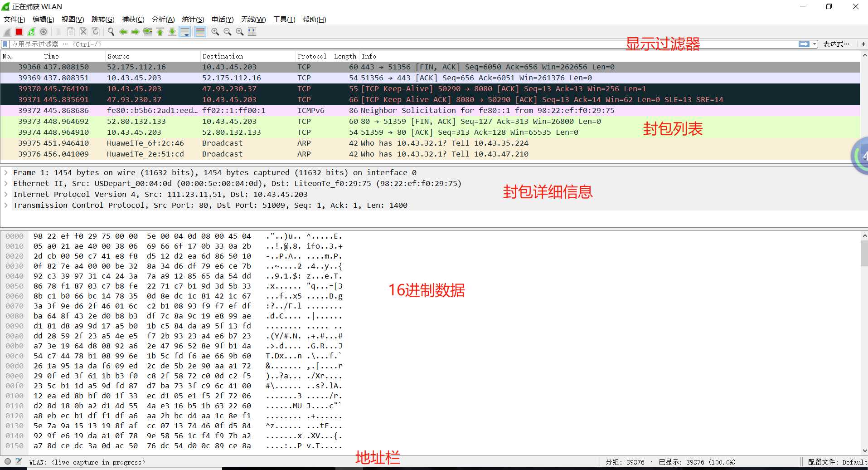868x470 pixels.
Task: Open the 统计(S) menu
Action: (x=193, y=20)
